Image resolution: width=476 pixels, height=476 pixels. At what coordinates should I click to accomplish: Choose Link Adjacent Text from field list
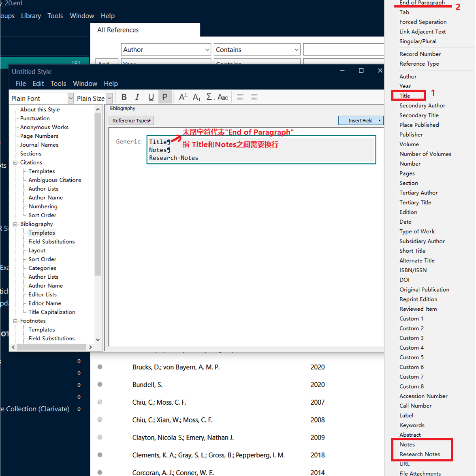click(422, 32)
